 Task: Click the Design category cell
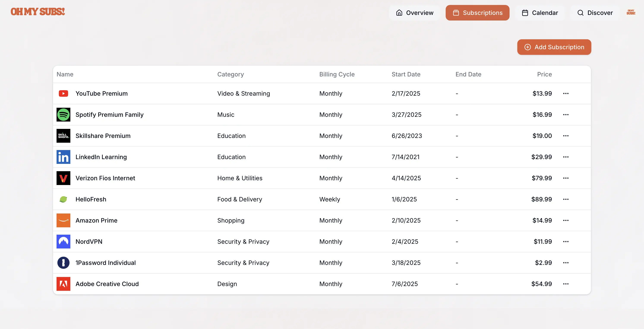pyautogui.click(x=227, y=284)
